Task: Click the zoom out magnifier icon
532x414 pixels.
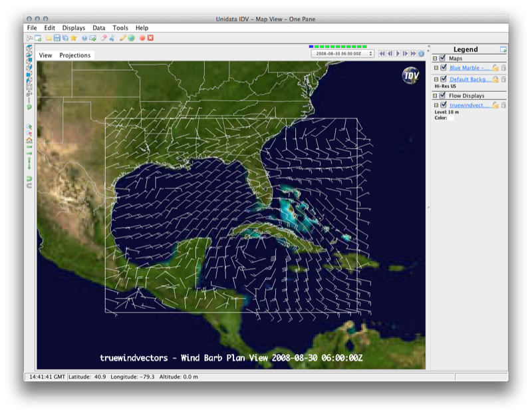Action: [x=29, y=133]
